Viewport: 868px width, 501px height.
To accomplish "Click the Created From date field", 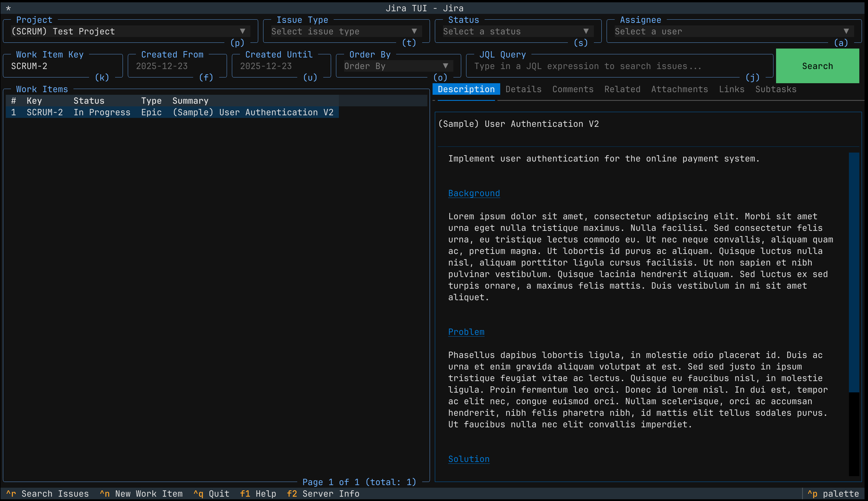I will 177,66.
